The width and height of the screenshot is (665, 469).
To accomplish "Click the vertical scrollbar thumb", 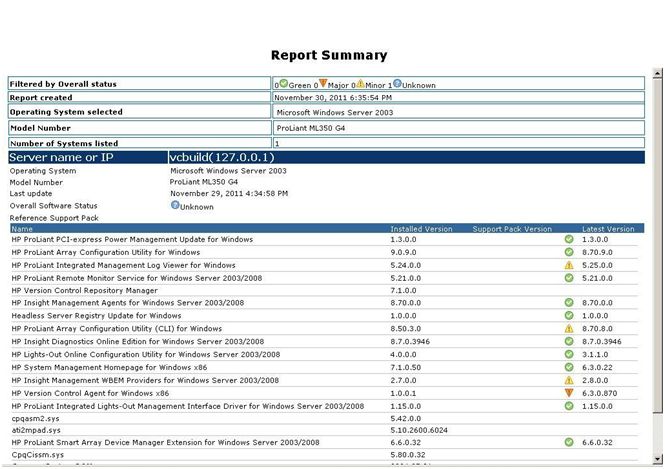I will pos(657,245).
